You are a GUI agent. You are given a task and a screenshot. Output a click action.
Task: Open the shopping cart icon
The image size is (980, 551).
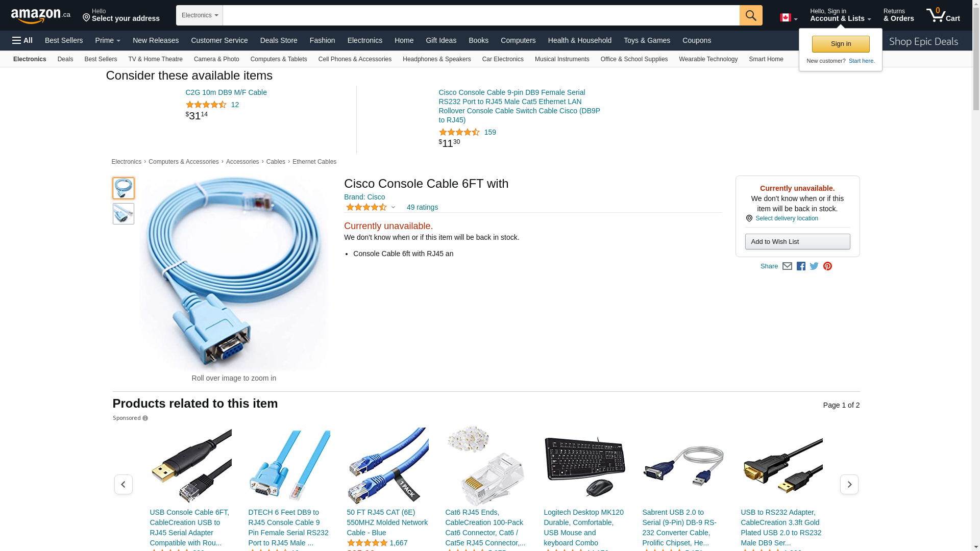click(x=943, y=15)
